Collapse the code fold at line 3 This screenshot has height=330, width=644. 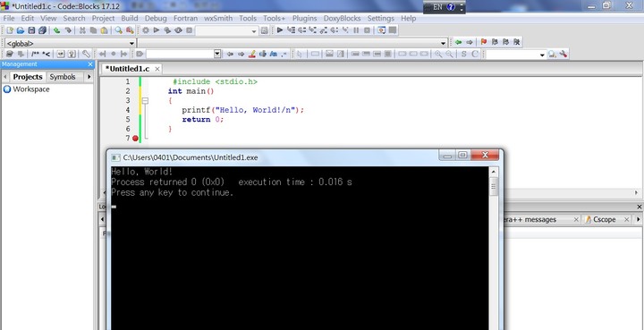click(x=145, y=100)
